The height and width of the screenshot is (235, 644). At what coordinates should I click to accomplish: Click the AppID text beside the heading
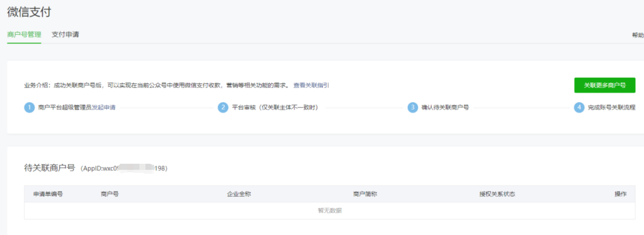point(124,168)
